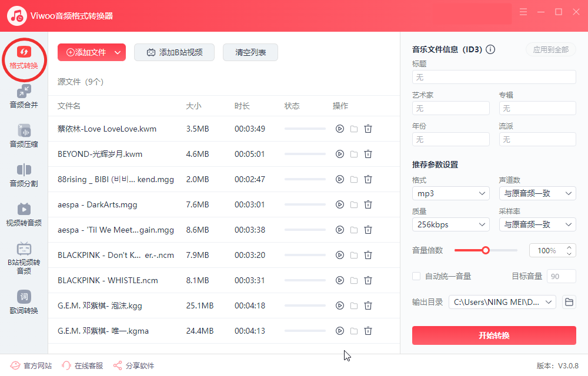This screenshot has width=588, height=376.
Task: Decrease 音量倍数 with down stepper arrow
Action: point(569,254)
